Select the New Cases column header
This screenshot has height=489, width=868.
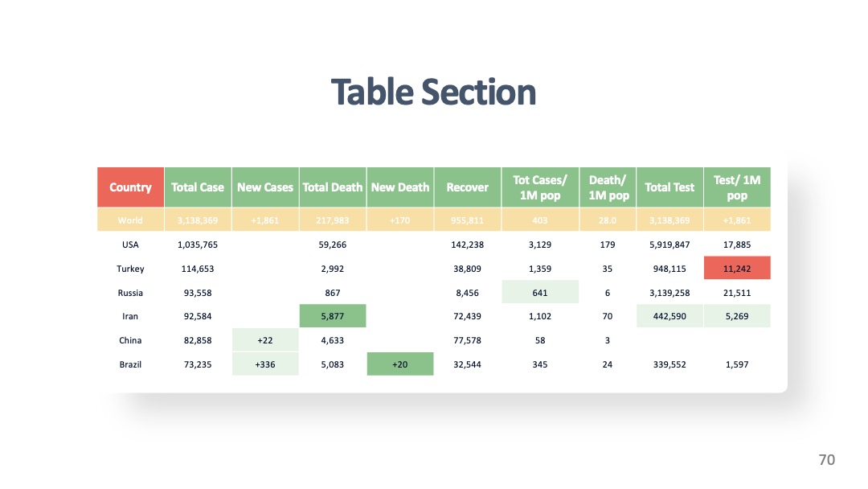click(265, 187)
